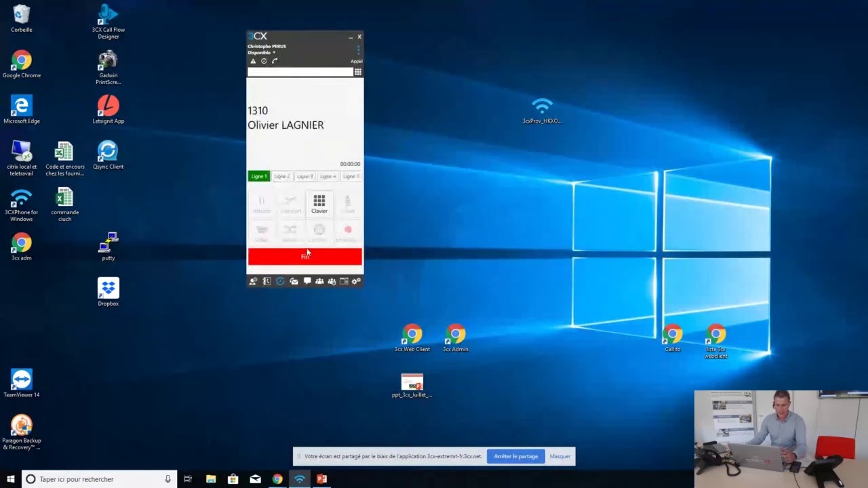This screenshot has width=868, height=488.
Task: Open the 3CX app from the taskbar
Action: tap(299, 479)
